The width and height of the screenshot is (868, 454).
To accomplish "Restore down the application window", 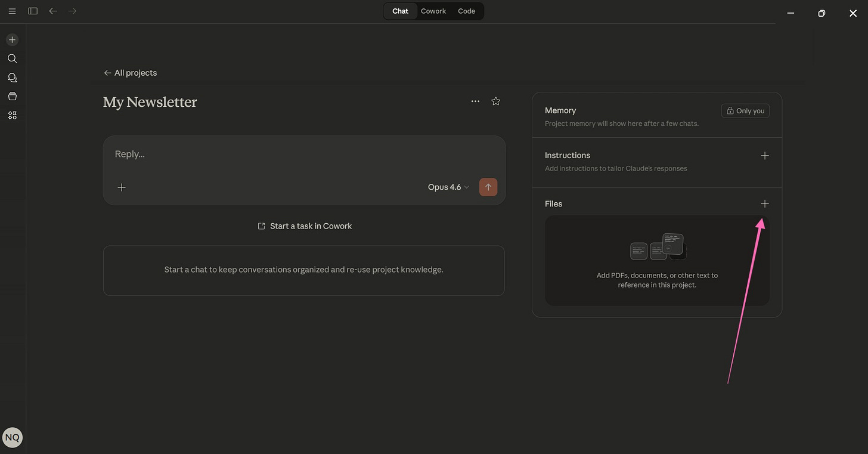I will tap(821, 13).
